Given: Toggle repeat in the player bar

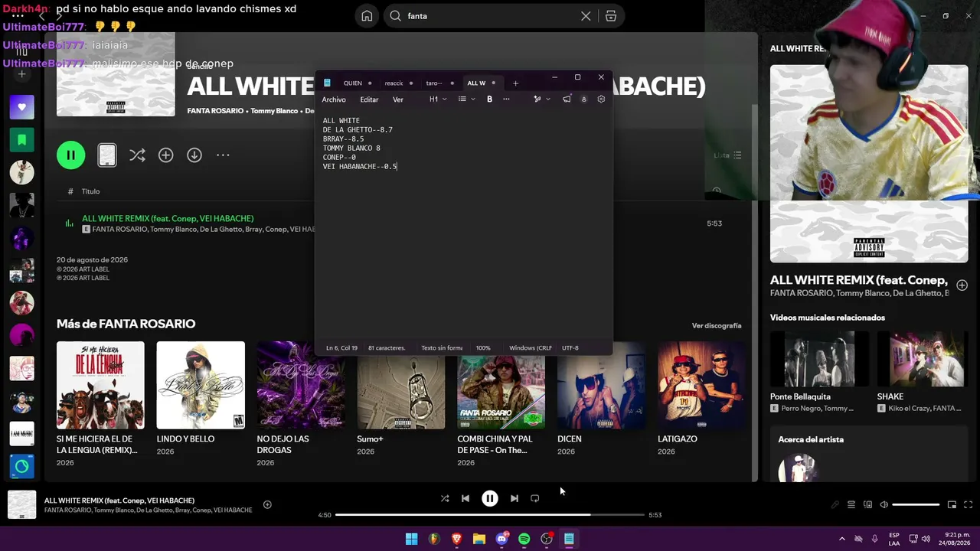Looking at the screenshot, I should tap(535, 498).
